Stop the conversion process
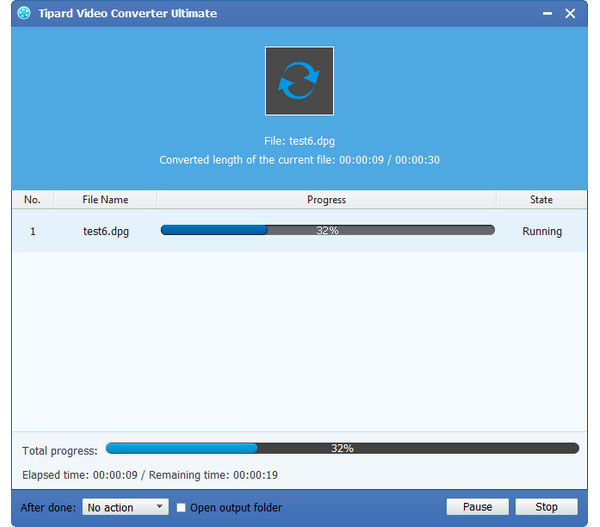 pos(546,507)
